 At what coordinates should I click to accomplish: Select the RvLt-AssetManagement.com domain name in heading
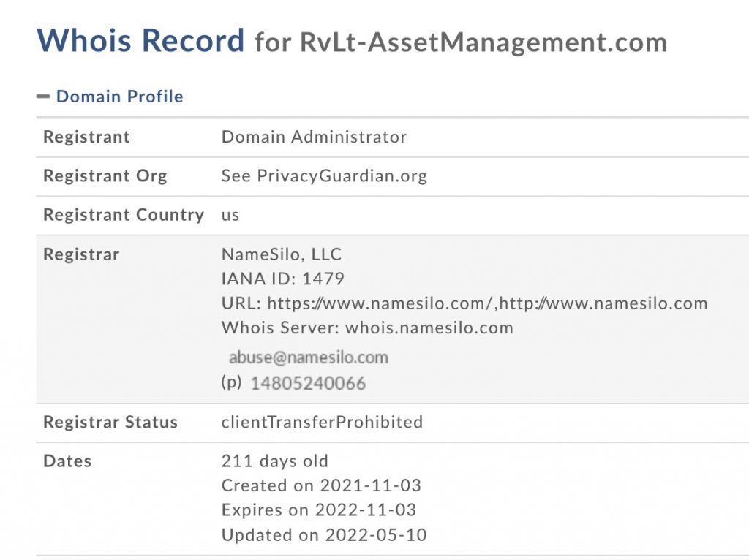click(483, 42)
